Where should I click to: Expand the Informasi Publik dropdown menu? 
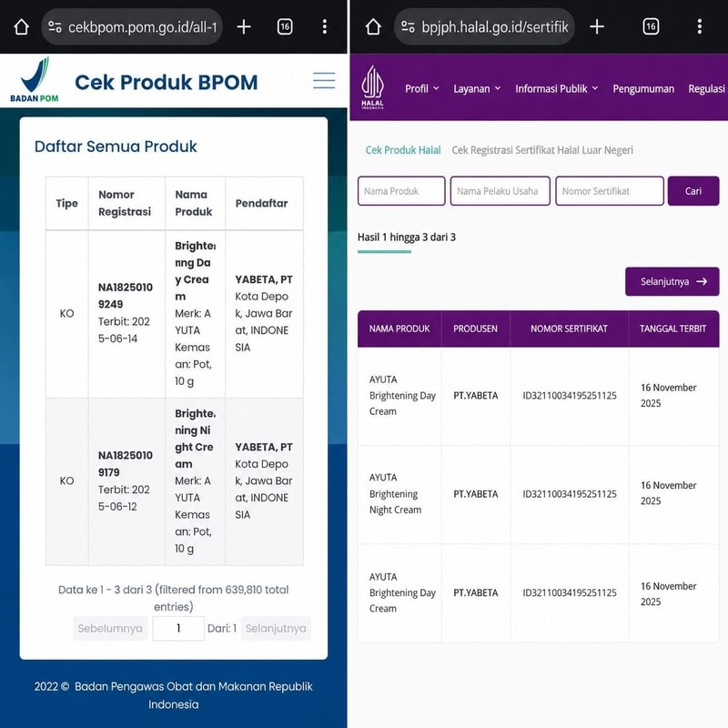pyautogui.click(x=556, y=88)
